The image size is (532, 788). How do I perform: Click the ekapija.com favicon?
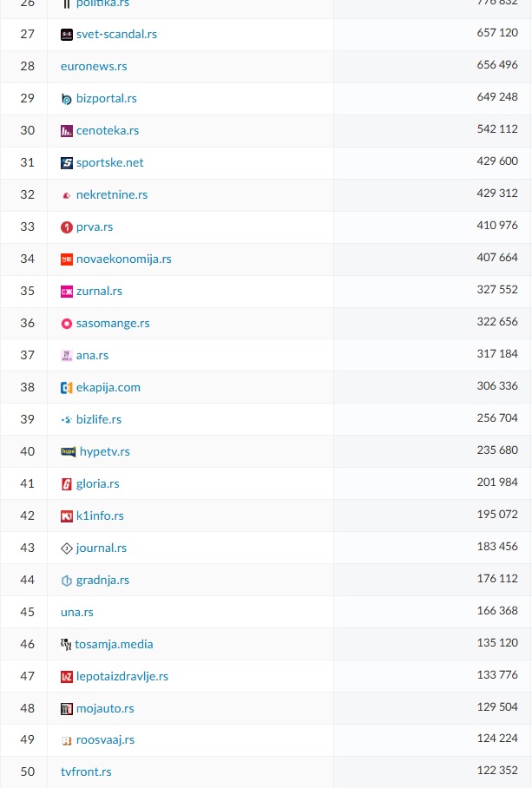(67, 388)
